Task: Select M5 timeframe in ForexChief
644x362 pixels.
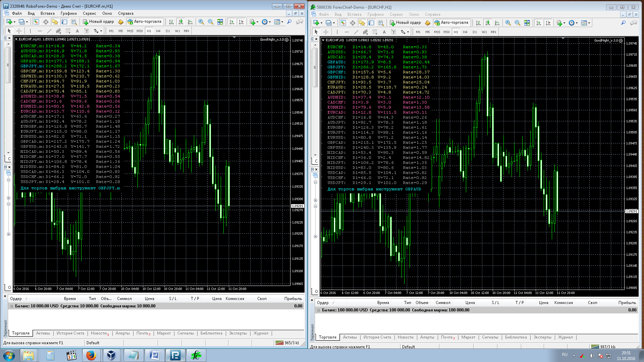Action: (427, 32)
